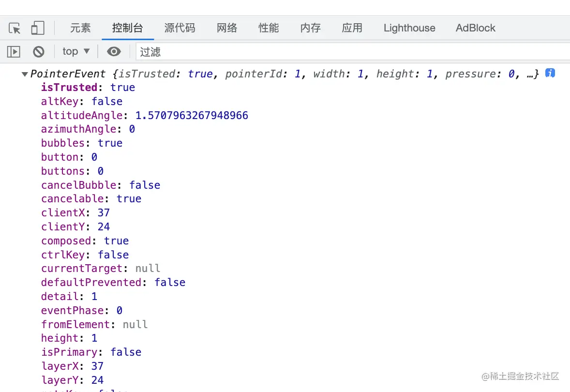Click the 控制台 (Console) tab
570x392 pixels.
point(127,28)
